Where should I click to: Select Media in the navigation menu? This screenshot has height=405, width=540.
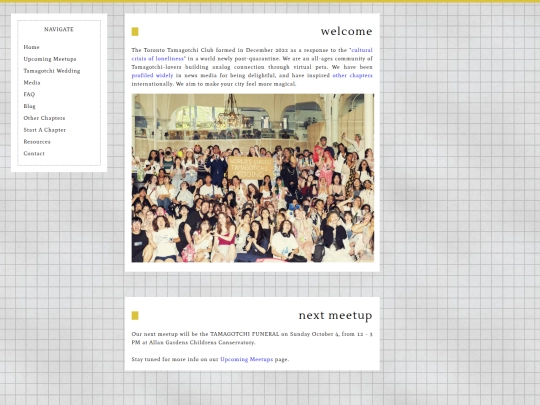click(32, 83)
